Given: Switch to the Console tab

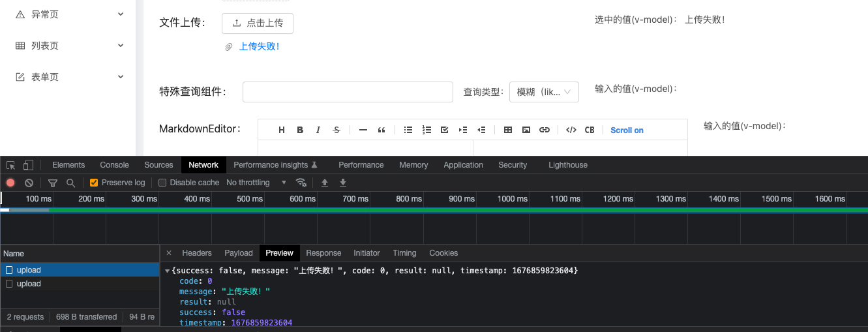Looking at the screenshot, I should point(114,165).
